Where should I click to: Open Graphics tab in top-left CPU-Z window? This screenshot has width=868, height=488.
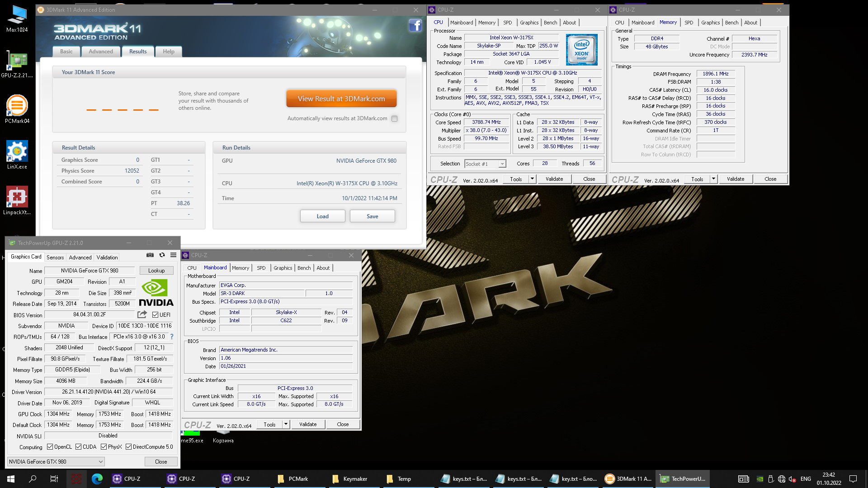[x=529, y=23]
